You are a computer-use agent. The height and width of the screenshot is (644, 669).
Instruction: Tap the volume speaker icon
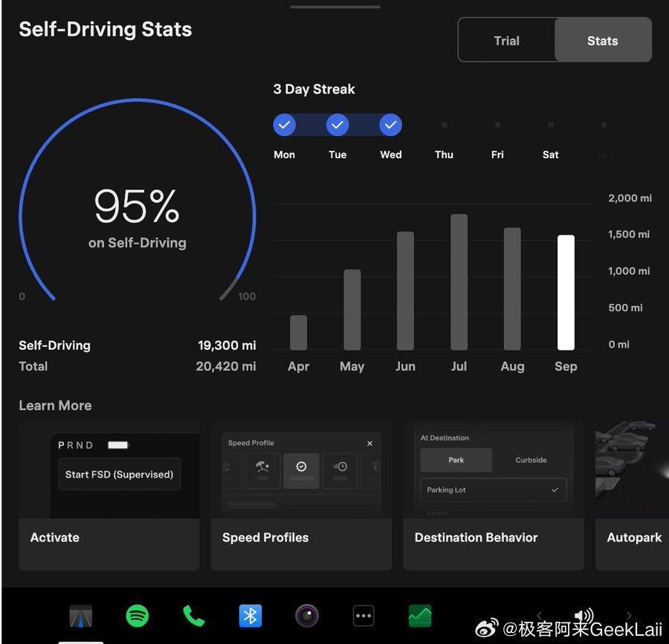point(584,616)
